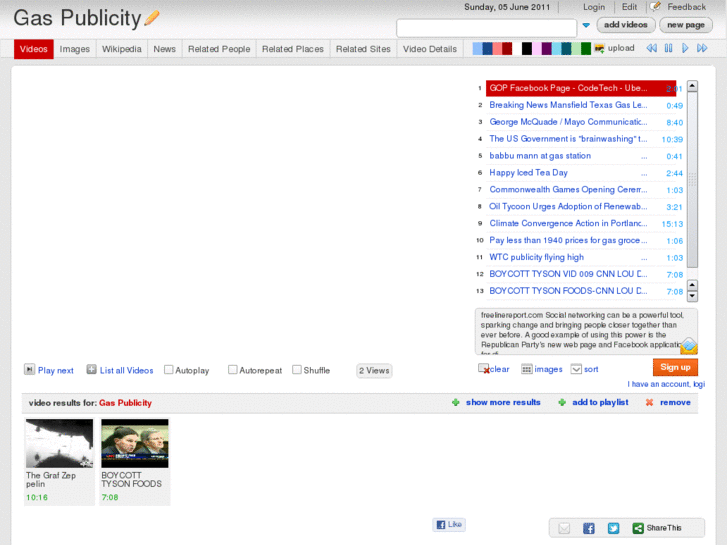
Task: Skip forward to the next video
Action: pos(702,48)
